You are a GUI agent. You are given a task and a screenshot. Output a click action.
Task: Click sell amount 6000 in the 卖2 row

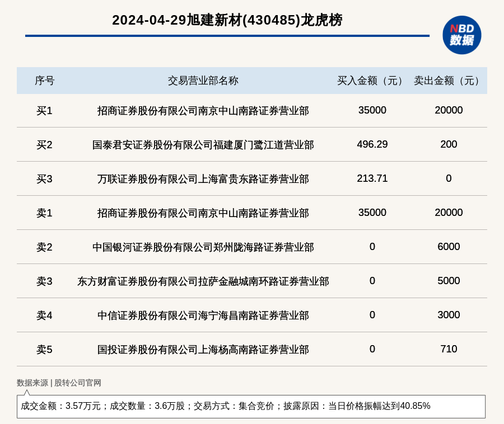[449, 247]
